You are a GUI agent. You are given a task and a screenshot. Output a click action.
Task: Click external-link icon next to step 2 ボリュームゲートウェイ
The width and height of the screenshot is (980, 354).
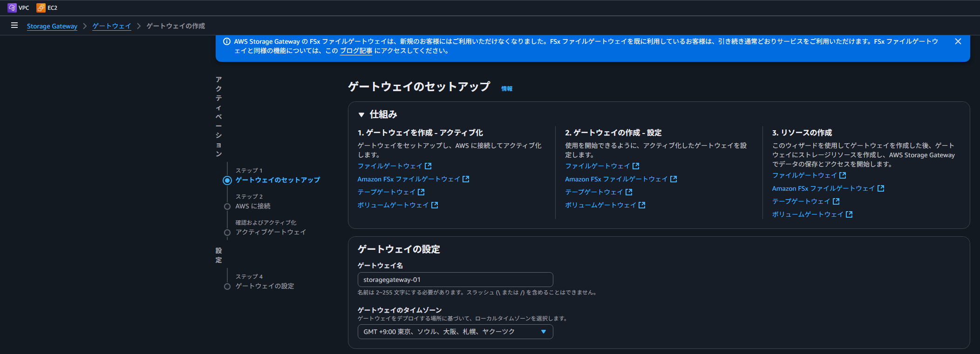(642, 205)
